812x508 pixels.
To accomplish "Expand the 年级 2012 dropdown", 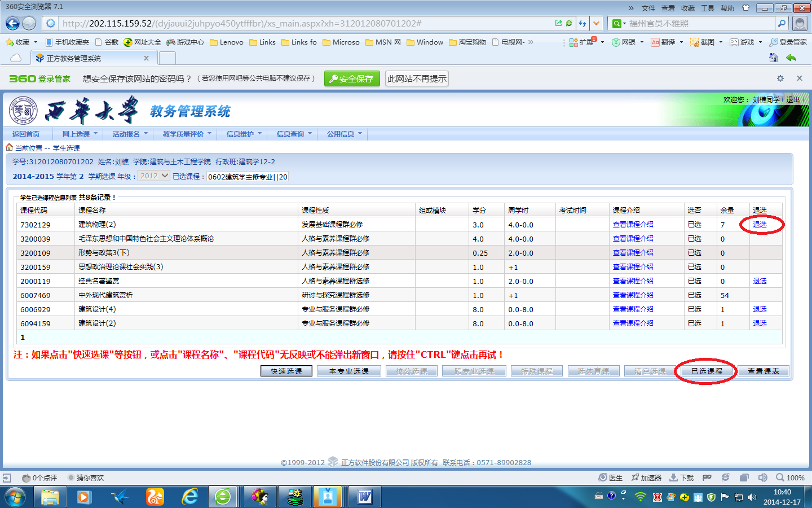I will pos(154,176).
